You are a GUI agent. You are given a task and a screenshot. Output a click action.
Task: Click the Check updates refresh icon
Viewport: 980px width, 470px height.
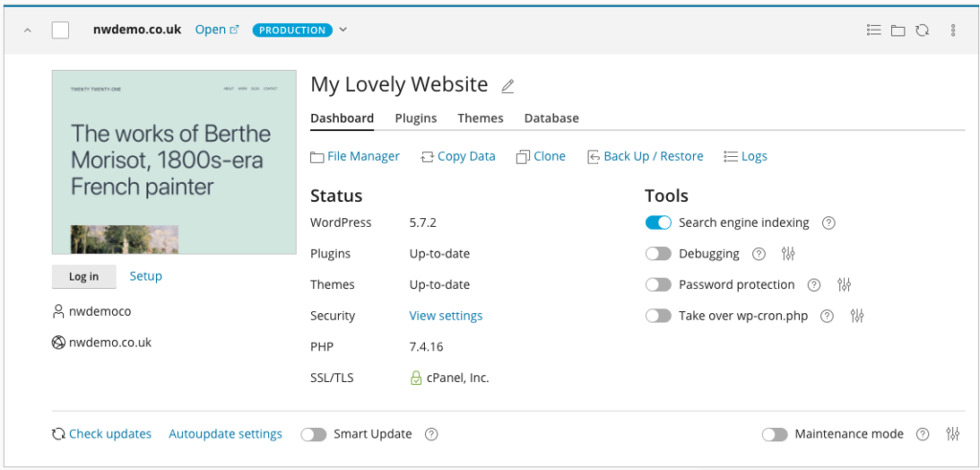pyautogui.click(x=58, y=435)
